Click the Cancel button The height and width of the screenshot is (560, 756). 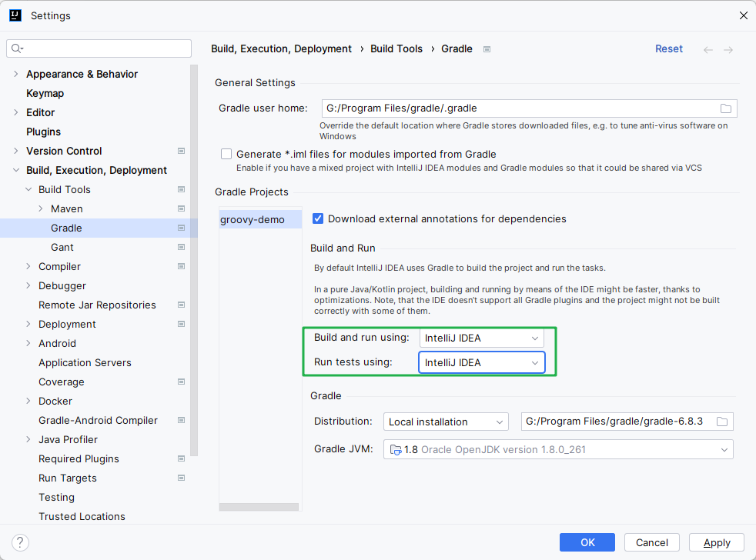point(652,542)
